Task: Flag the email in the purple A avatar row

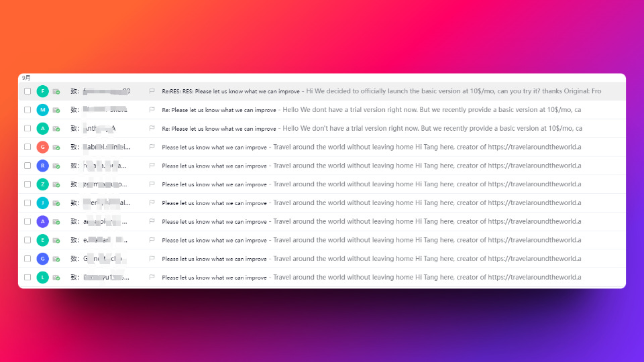Action: [152, 221]
